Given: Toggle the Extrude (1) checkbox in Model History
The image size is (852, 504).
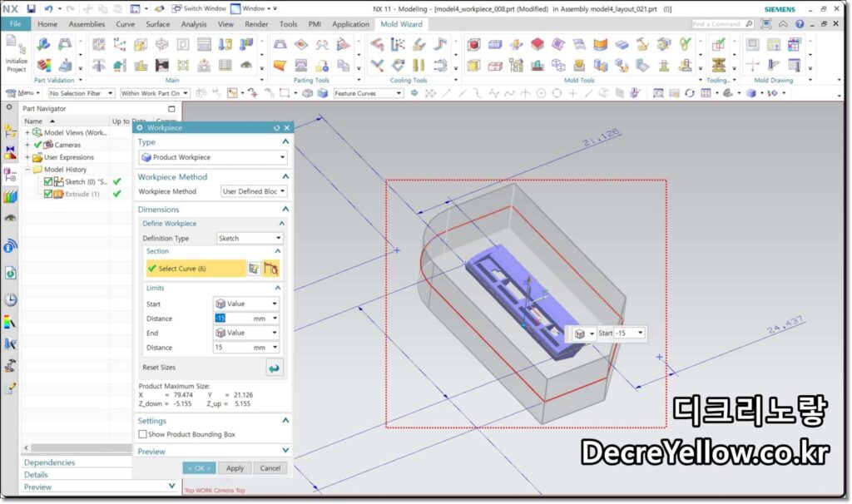Looking at the screenshot, I should 47,194.
